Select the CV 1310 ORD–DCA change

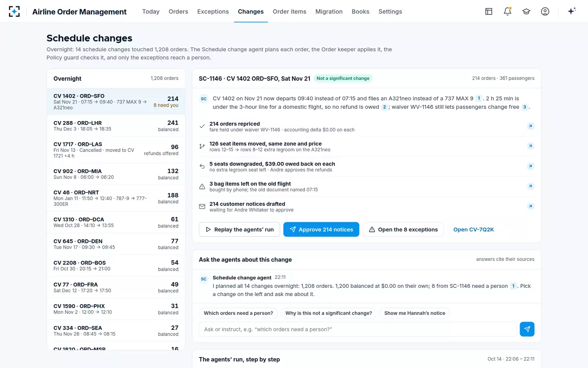pyautogui.click(x=116, y=222)
